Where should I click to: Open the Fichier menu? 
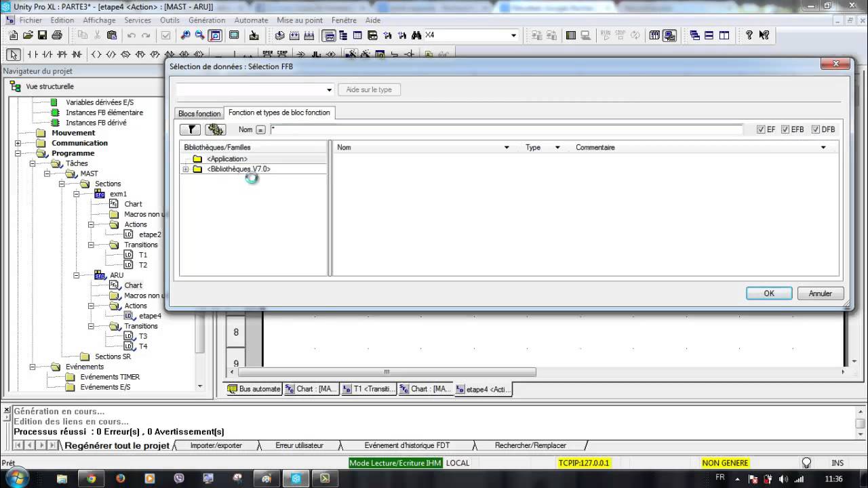[31, 20]
